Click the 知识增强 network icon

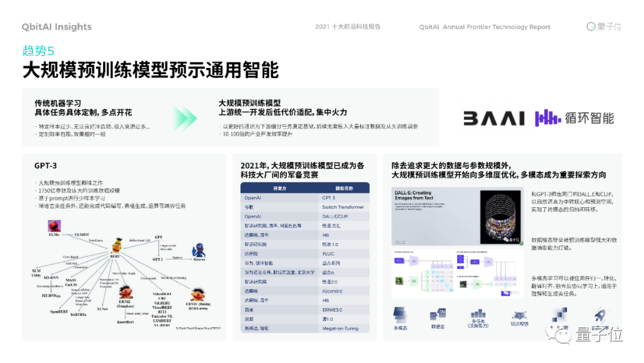519,315
